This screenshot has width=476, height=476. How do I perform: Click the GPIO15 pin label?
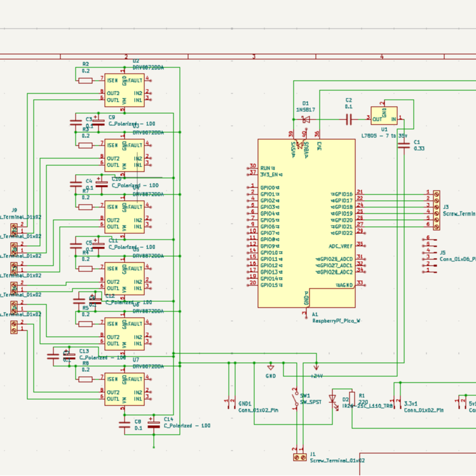pyautogui.click(x=271, y=285)
